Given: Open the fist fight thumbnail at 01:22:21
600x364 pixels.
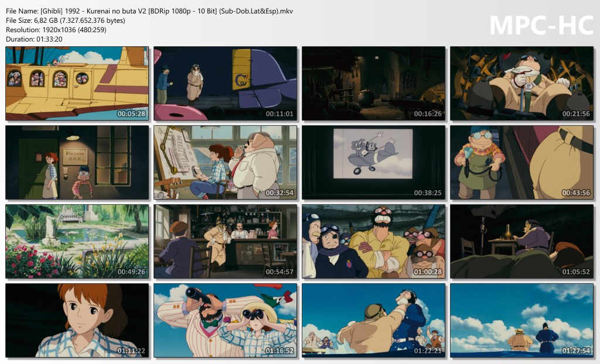Looking at the screenshot, I should point(373,321).
